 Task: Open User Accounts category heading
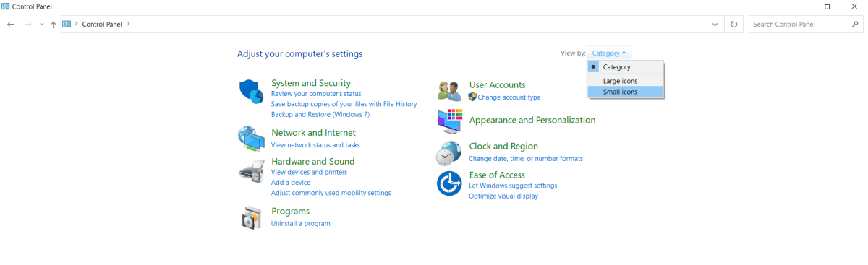coord(498,85)
